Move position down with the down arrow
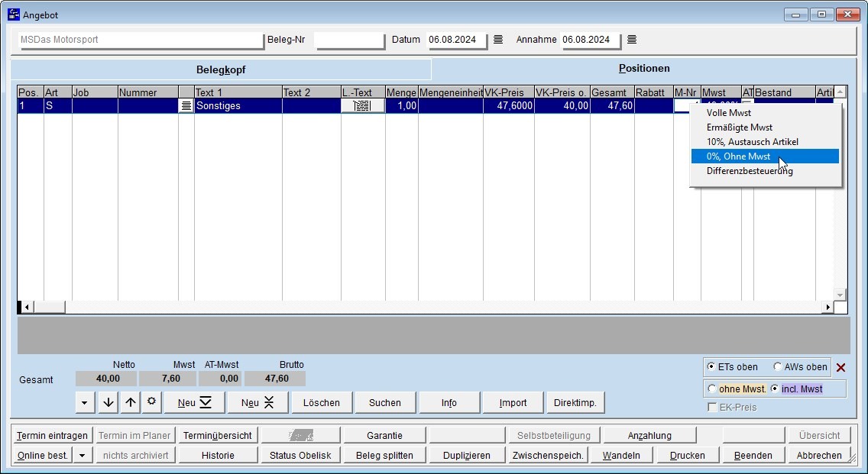The image size is (868, 474). pyautogui.click(x=108, y=403)
